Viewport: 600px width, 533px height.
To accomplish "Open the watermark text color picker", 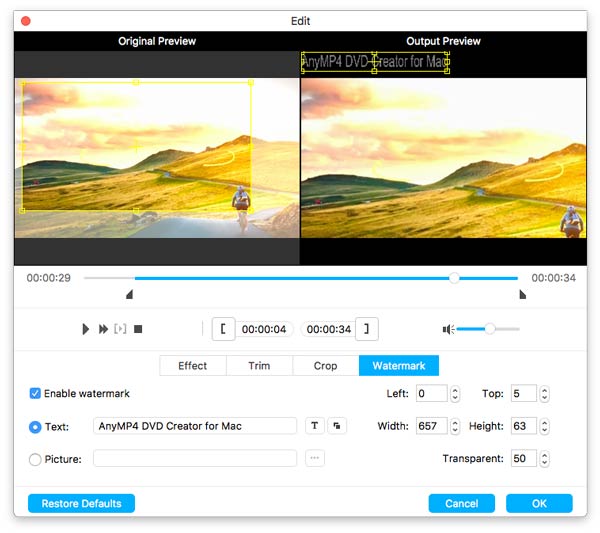I will [337, 426].
